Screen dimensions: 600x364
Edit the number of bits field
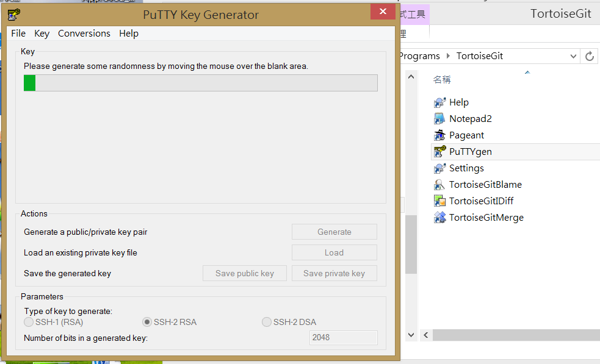coord(343,337)
